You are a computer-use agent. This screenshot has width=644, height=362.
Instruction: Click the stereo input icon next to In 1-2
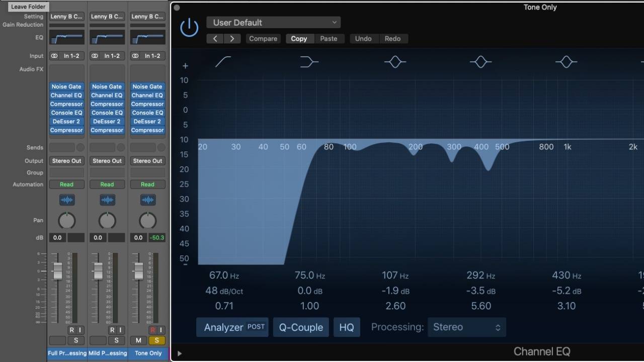[54, 56]
